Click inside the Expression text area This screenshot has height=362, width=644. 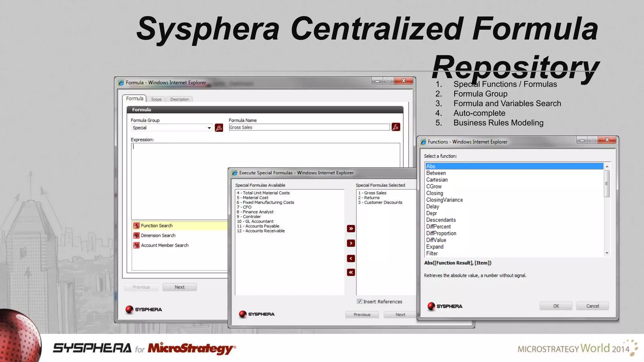click(x=266, y=181)
